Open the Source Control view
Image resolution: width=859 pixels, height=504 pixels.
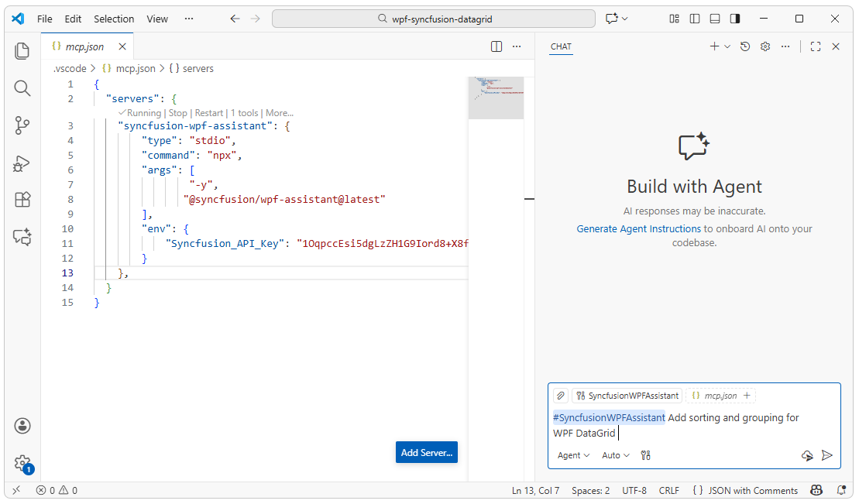pos(22,126)
